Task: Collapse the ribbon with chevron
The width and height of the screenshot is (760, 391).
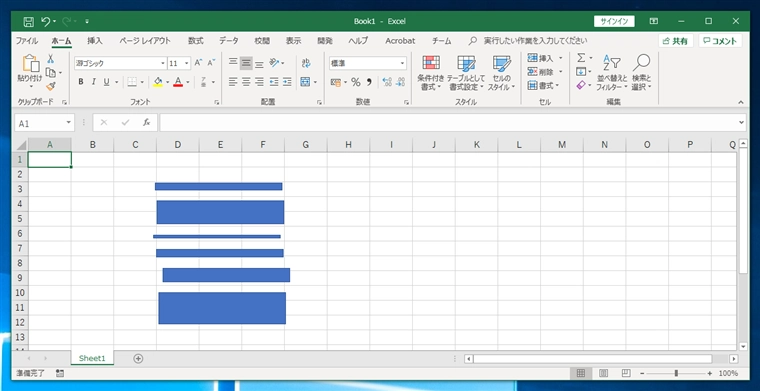Action: pos(741,102)
